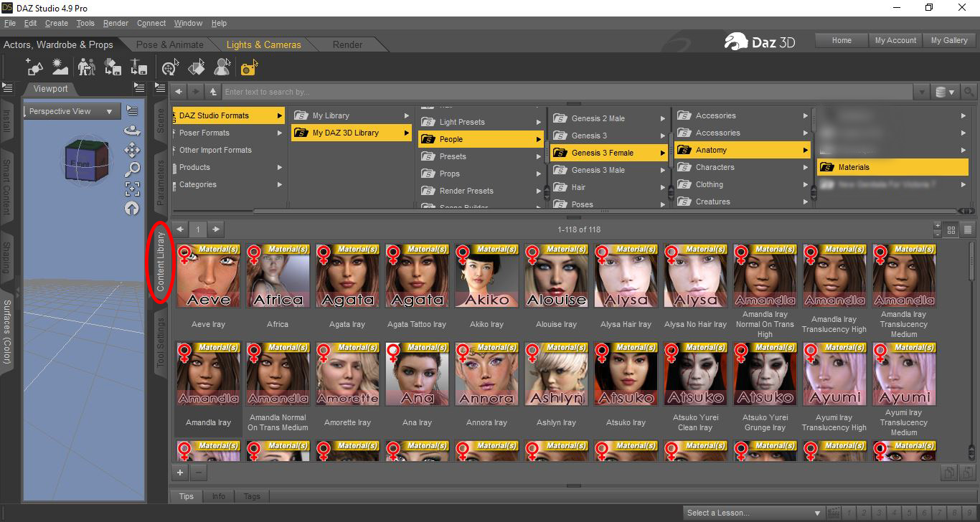This screenshot has width=980, height=522.
Task: Click the My Gallery button
Action: pos(949,40)
